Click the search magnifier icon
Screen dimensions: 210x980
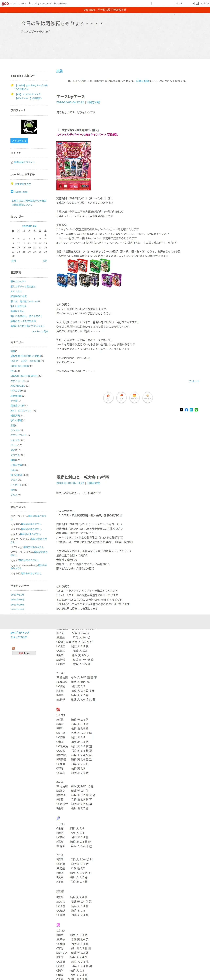click(x=197, y=3)
